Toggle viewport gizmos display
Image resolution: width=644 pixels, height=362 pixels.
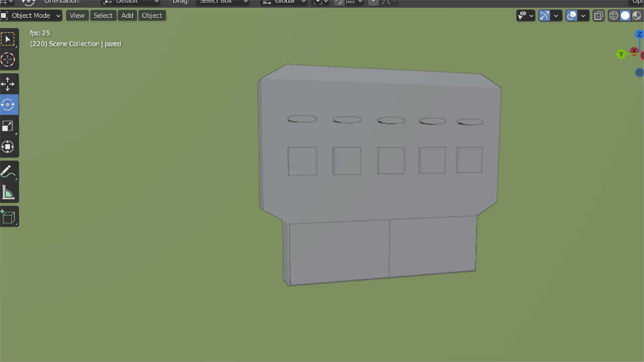(x=544, y=15)
